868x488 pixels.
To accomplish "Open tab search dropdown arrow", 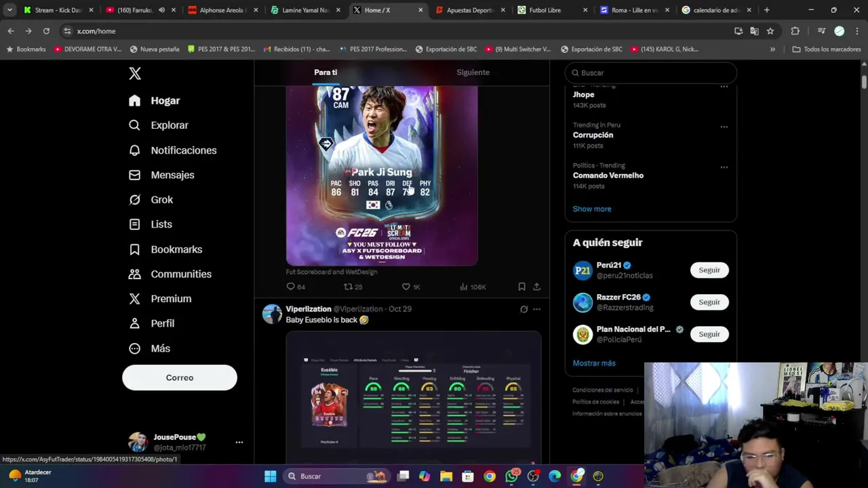I will pyautogui.click(x=9, y=10).
